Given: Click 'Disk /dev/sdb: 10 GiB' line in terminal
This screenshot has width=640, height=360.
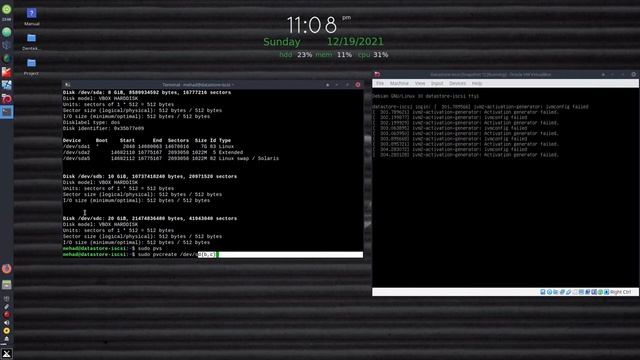Looking at the screenshot, I should pyautogui.click(x=150, y=176).
